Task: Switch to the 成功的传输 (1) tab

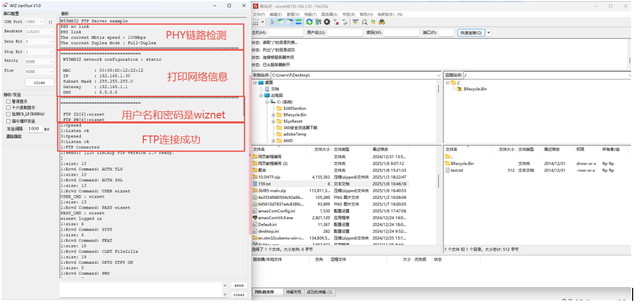Action: pyautogui.click(x=319, y=292)
